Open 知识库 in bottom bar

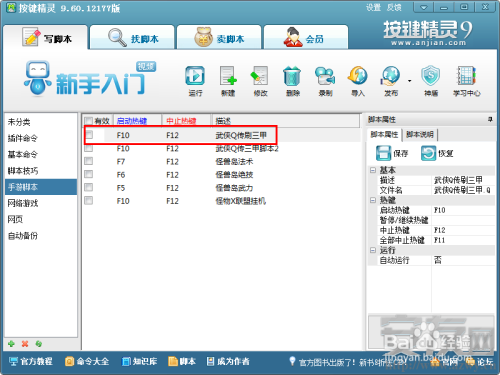tap(139, 361)
